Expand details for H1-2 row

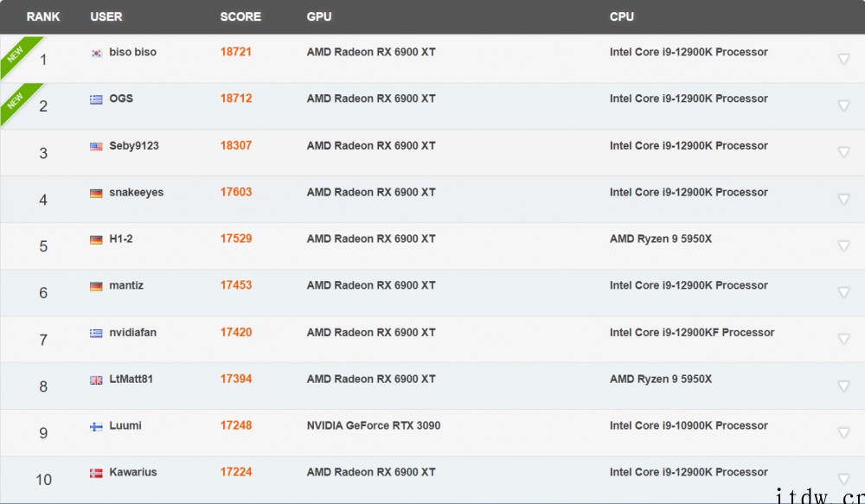tap(843, 246)
